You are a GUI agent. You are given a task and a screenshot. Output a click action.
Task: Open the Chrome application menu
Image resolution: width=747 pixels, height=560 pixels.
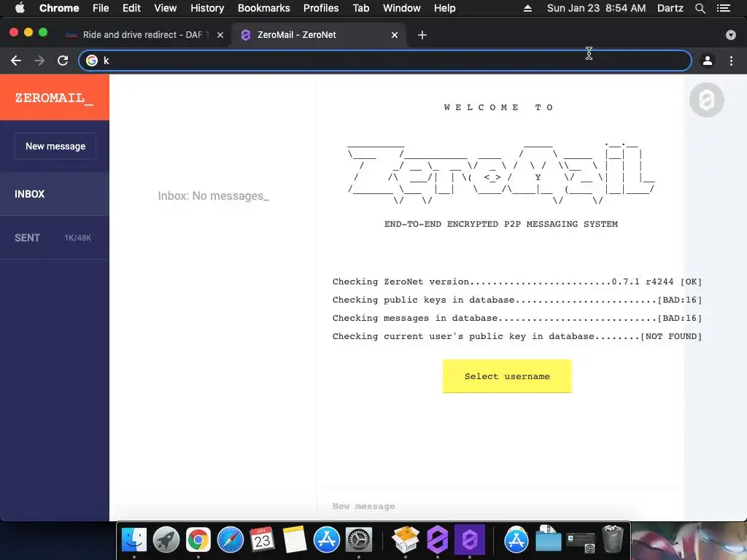click(x=59, y=8)
